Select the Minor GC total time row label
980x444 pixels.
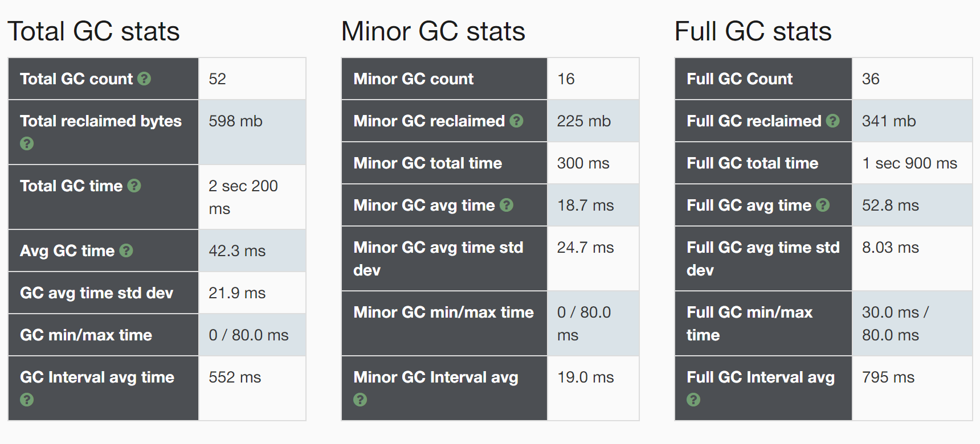pyautogui.click(x=427, y=163)
